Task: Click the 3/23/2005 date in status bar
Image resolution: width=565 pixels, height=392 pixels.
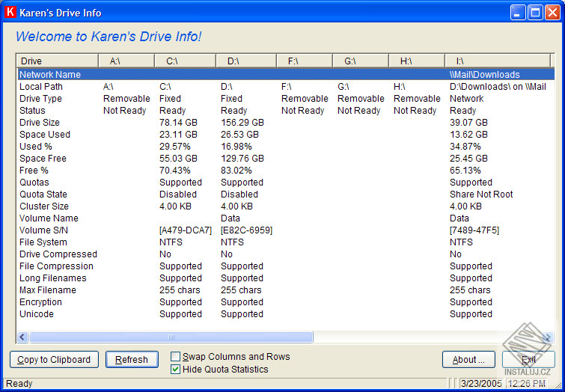Action: [x=482, y=383]
